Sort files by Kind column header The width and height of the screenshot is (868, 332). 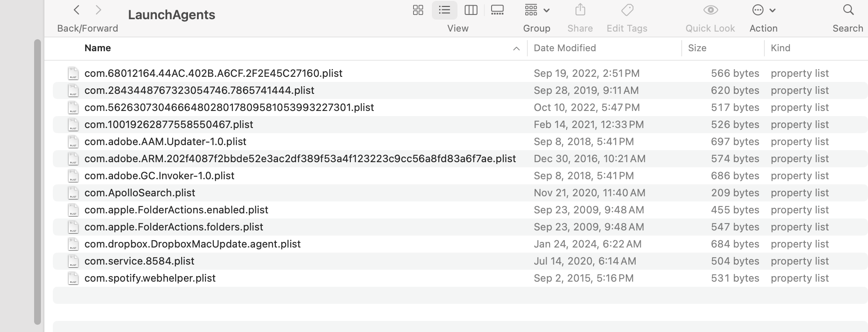click(x=780, y=48)
